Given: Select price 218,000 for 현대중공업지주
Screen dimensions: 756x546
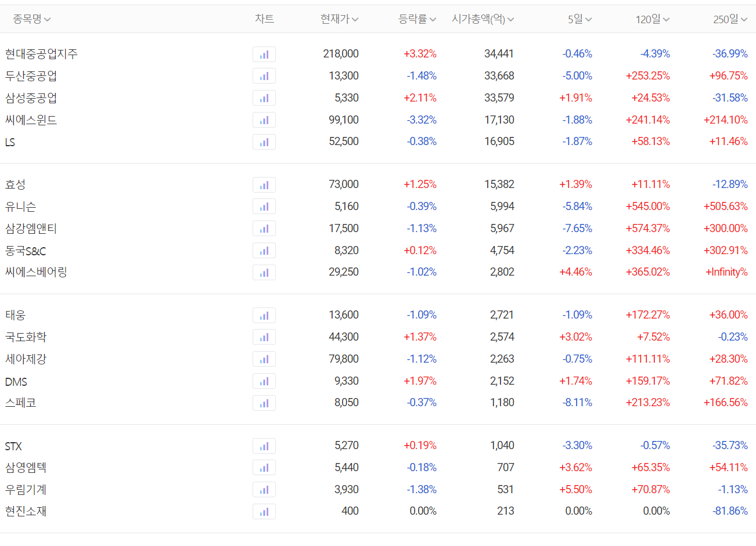Looking at the screenshot, I should (341, 54).
